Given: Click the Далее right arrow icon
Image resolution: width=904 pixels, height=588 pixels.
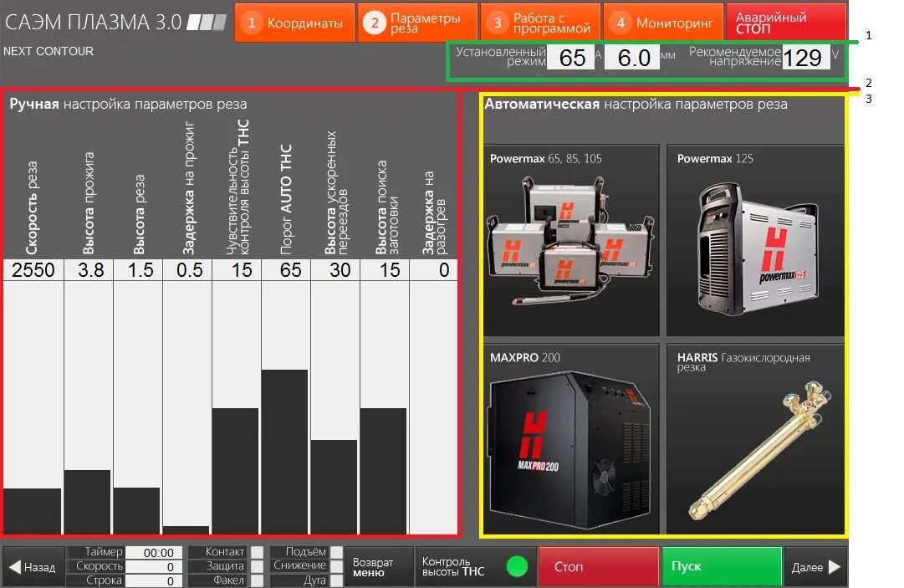Looking at the screenshot, I should [x=835, y=567].
